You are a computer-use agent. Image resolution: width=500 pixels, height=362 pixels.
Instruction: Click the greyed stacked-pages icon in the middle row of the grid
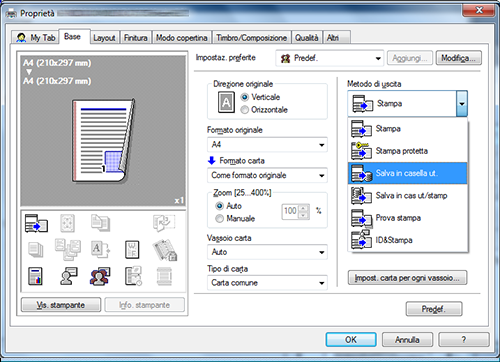pos(36,250)
